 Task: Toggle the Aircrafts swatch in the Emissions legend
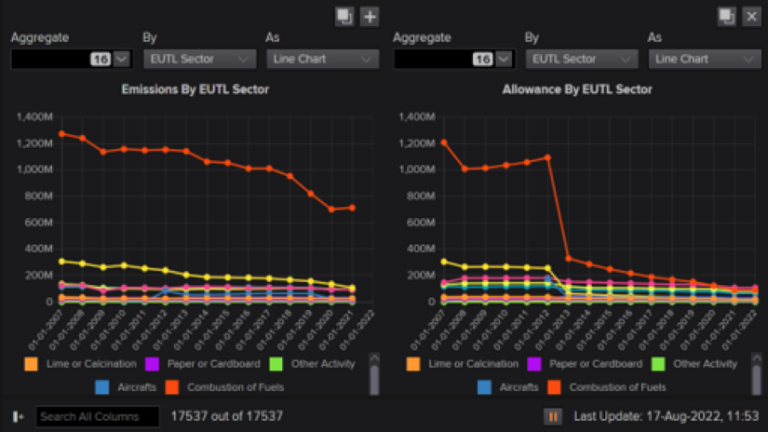point(102,387)
